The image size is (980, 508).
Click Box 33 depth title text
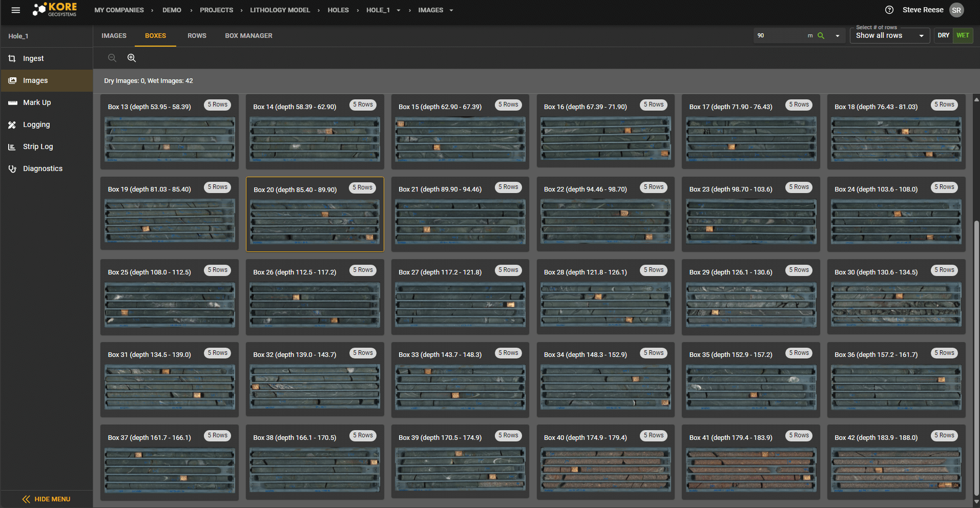440,355
